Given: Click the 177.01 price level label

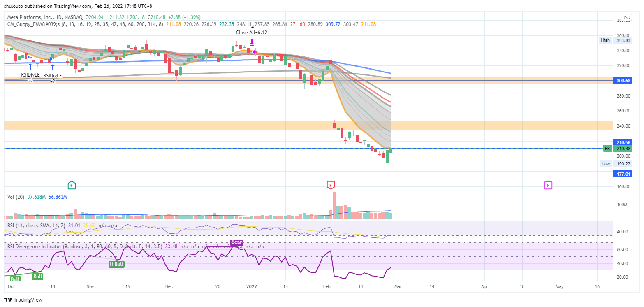Looking at the screenshot, I should pos(622,174).
